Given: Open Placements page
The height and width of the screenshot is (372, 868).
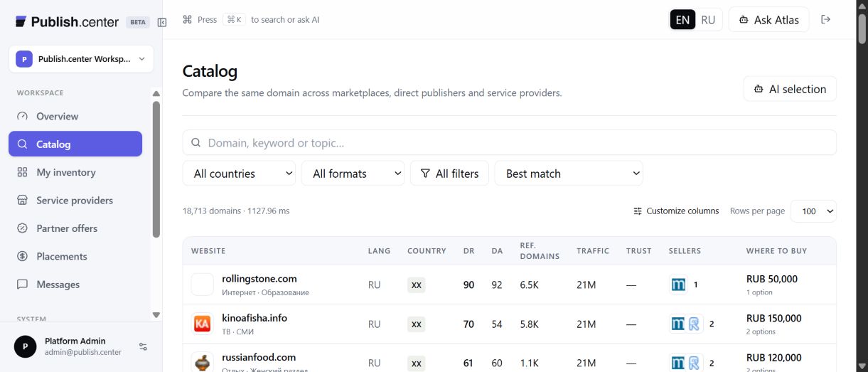Looking at the screenshot, I should (75, 256).
